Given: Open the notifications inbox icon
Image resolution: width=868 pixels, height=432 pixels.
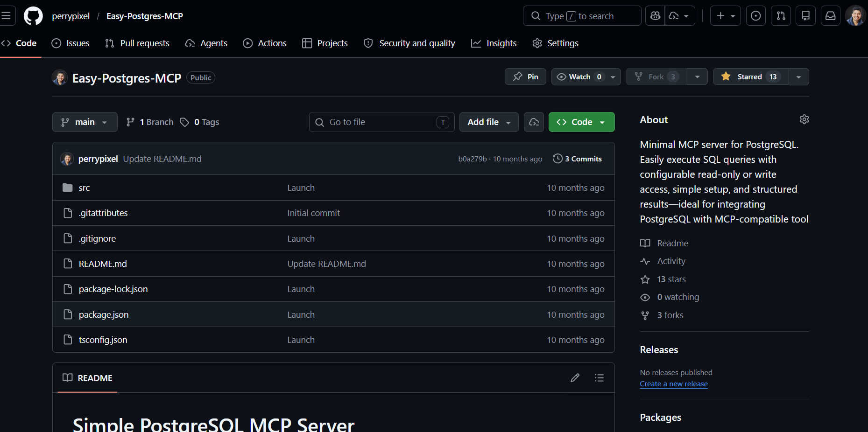Looking at the screenshot, I should click(x=831, y=16).
